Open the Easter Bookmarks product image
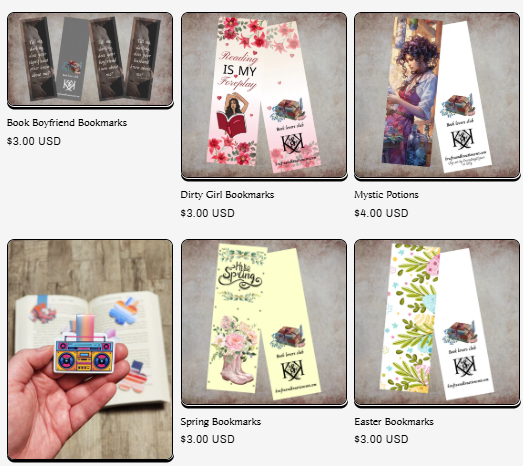This screenshot has width=523, height=466. pos(437,323)
